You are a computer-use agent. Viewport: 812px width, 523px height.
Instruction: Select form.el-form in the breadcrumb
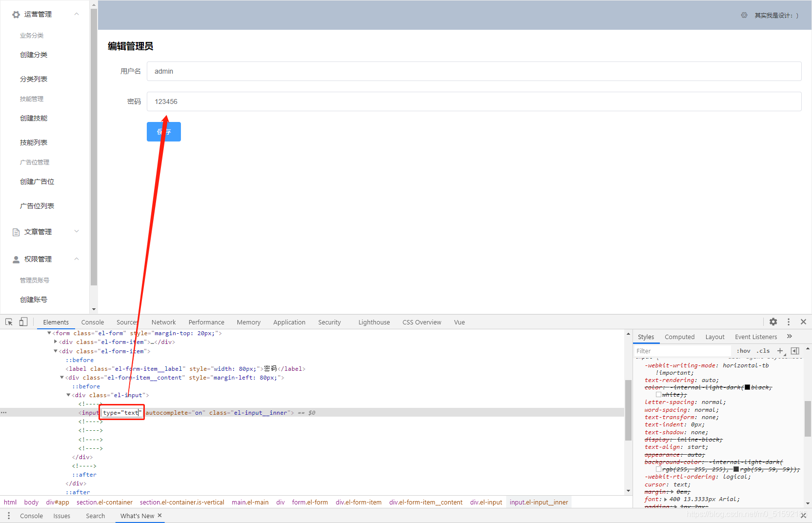(x=310, y=502)
